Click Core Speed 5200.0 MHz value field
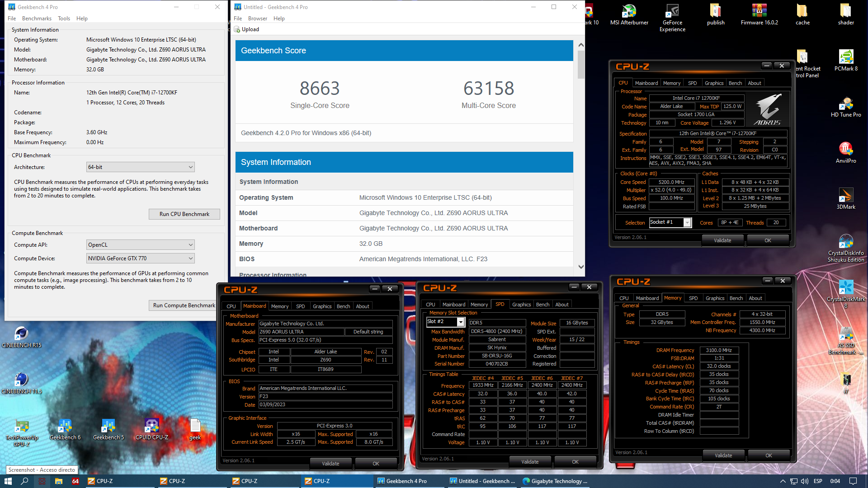This screenshot has width=868, height=488. tap(671, 182)
